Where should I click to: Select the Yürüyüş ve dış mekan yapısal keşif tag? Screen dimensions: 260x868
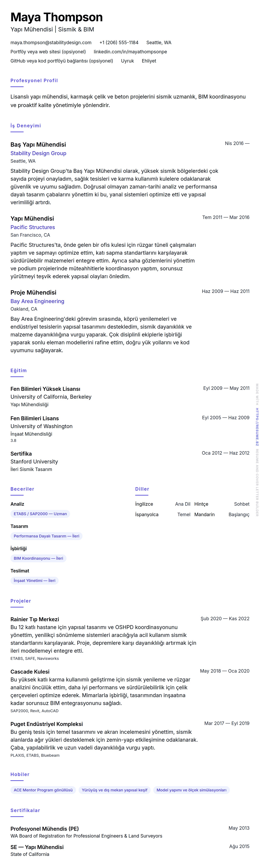114,790
